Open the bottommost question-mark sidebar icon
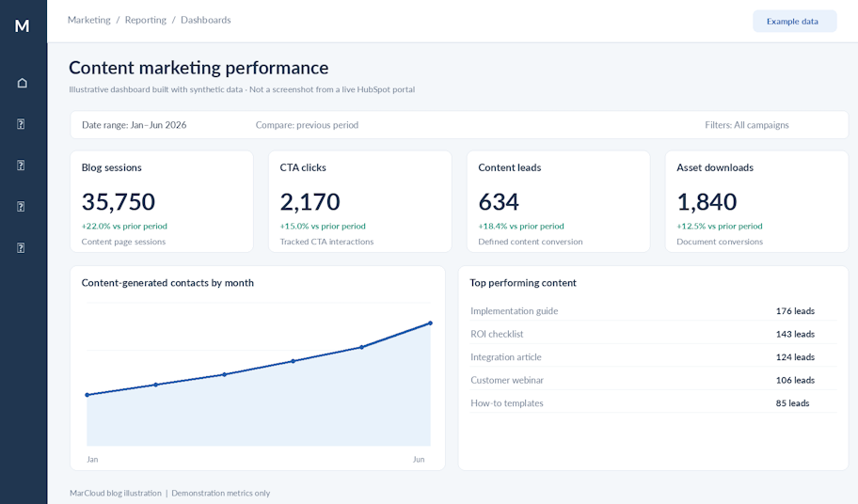Image resolution: width=858 pixels, height=504 pixels. pyautogui.click(x=21, y=247)
